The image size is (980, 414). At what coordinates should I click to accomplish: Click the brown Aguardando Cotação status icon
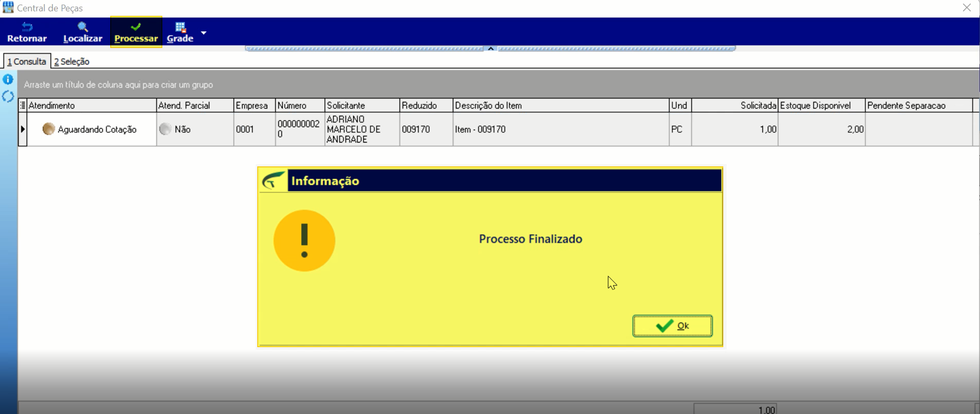point(48,129)
